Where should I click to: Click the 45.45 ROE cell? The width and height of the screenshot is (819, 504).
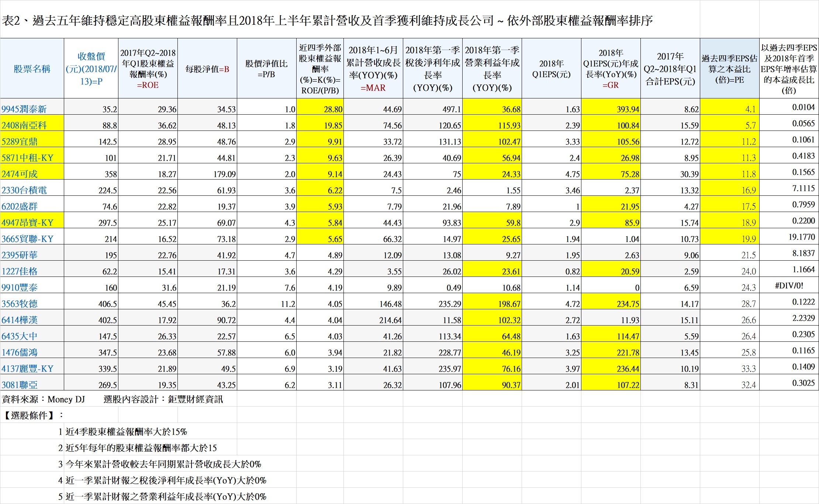click(148, 301)
